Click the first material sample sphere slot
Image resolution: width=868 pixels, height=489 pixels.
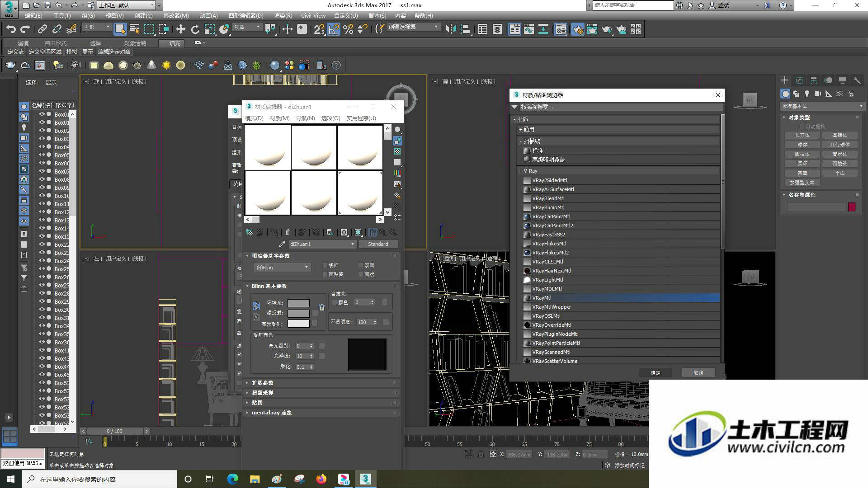pyautogui.click(x=268, y=147)
